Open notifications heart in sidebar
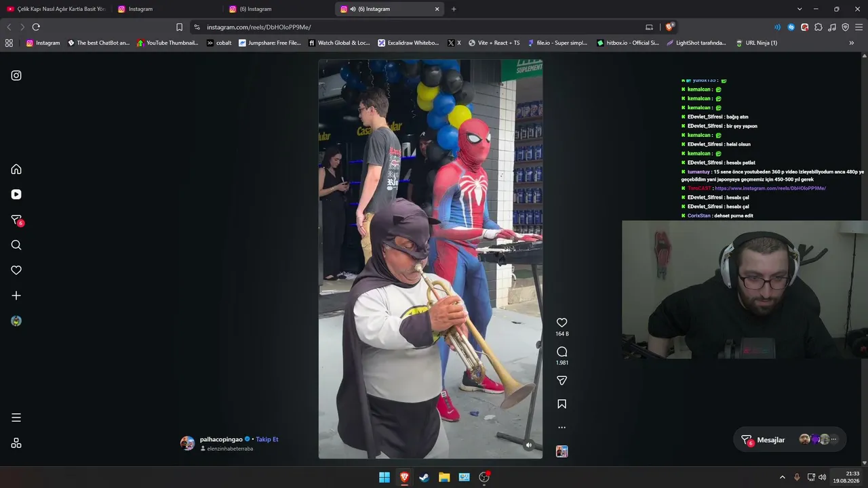 click(16, 270)
